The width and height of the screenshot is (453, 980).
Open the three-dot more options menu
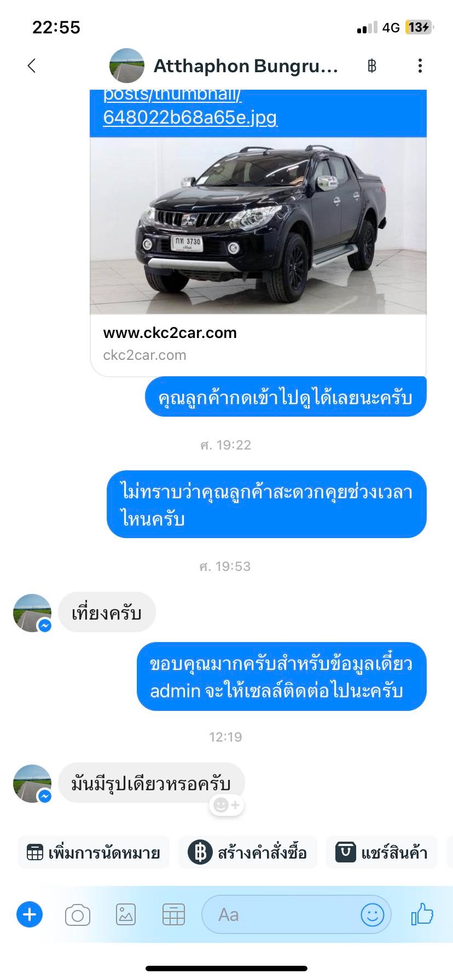coord(420,66)
